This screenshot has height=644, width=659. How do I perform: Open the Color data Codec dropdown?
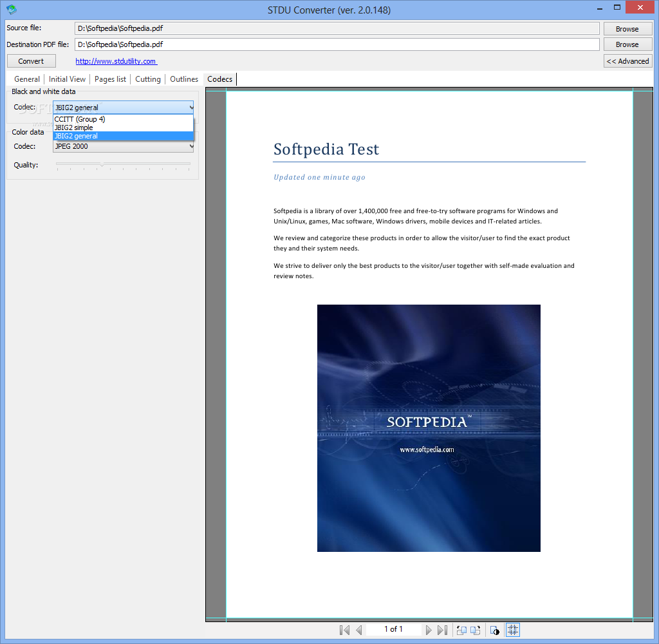click(123, 146)
